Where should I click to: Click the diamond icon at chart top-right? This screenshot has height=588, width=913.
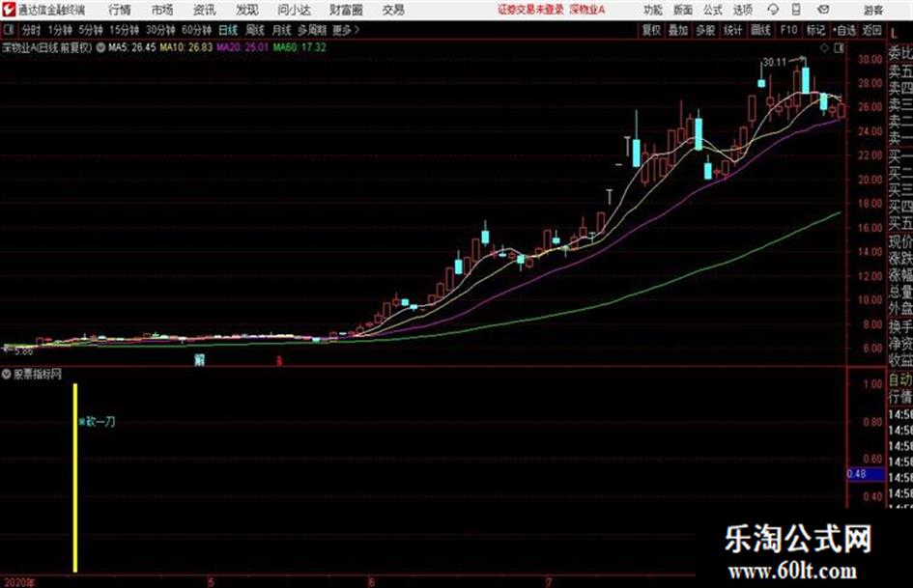[824, 48]
